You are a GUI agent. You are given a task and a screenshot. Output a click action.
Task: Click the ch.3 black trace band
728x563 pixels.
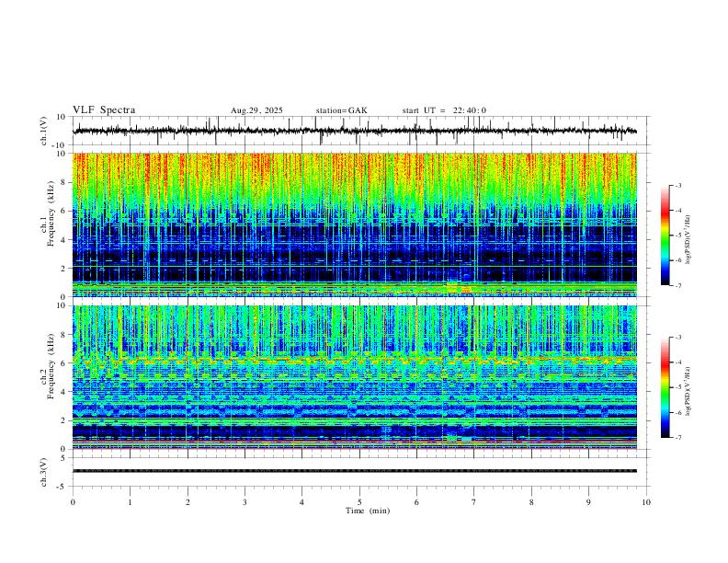354,471
